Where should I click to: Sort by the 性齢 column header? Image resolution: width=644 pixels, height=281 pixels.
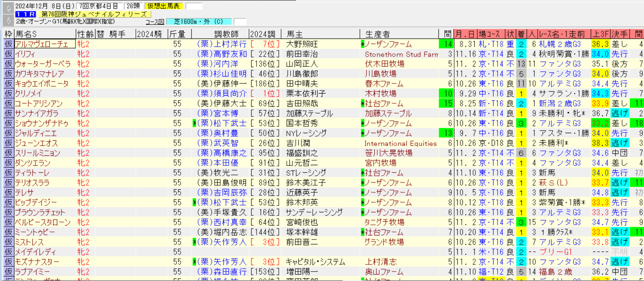coord(85,34)
